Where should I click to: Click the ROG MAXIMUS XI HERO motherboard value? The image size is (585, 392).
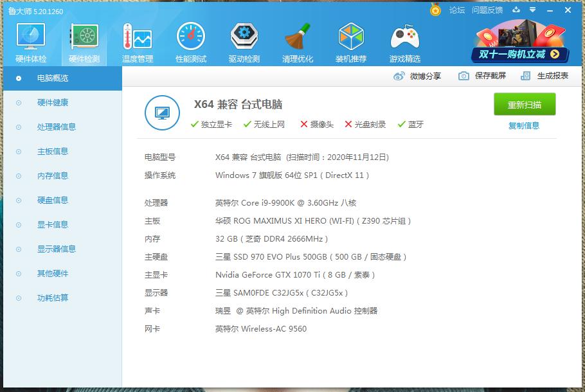(313, 221)
